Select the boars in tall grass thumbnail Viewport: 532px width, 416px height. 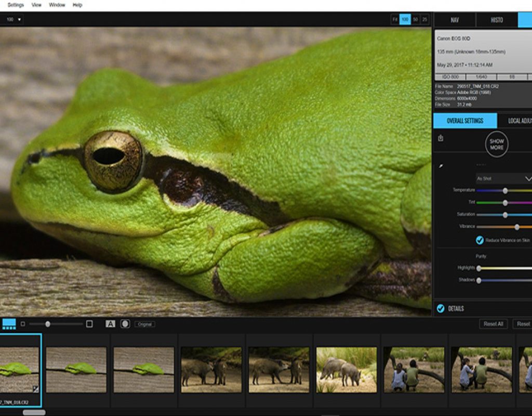click(347, 370)
